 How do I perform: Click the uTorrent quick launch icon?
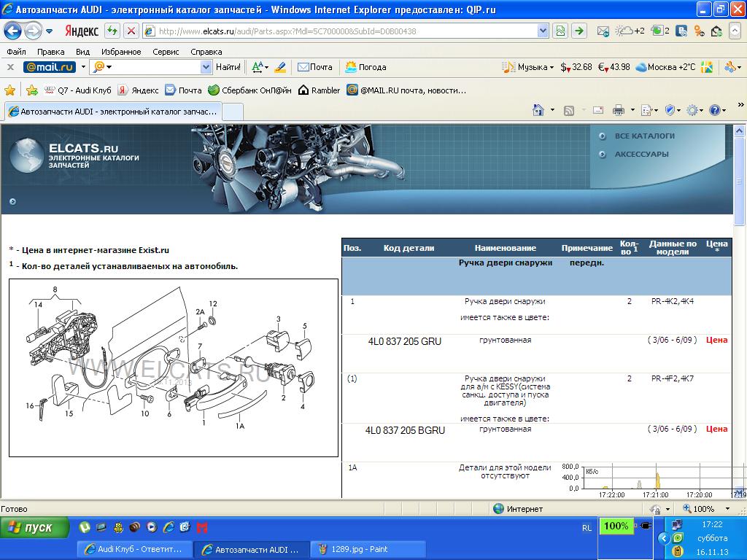click(85, 527)
